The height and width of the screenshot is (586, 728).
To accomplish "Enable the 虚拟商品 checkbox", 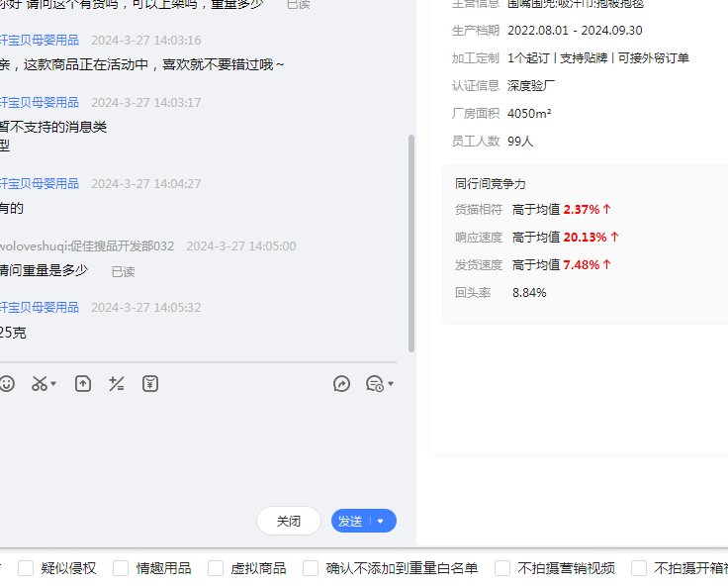I will pos(216,568).
